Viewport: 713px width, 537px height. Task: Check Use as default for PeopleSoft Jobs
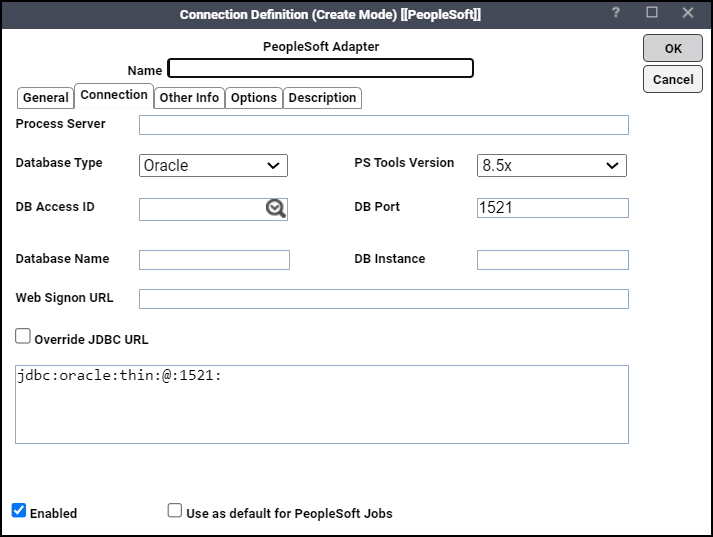(175, 510)
